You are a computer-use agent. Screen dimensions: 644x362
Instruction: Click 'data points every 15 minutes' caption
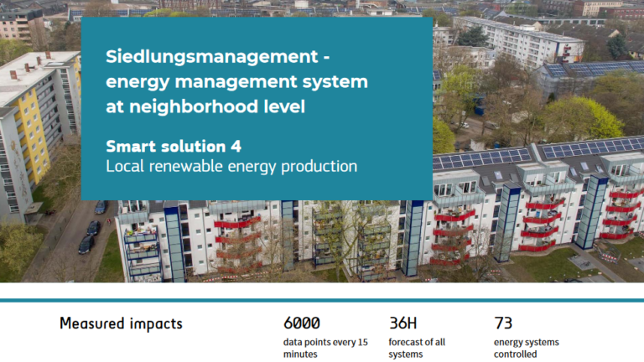(325, 348)
